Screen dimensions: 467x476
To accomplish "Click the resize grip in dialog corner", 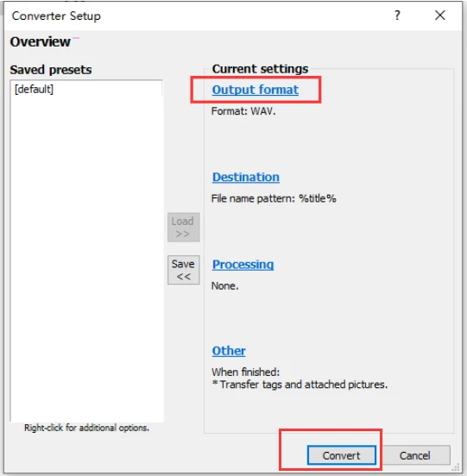I will pyautogui.click(x=456, y=467).
